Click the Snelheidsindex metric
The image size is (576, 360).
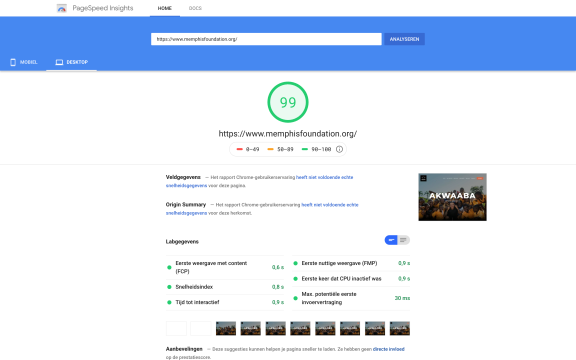[225, 287]
